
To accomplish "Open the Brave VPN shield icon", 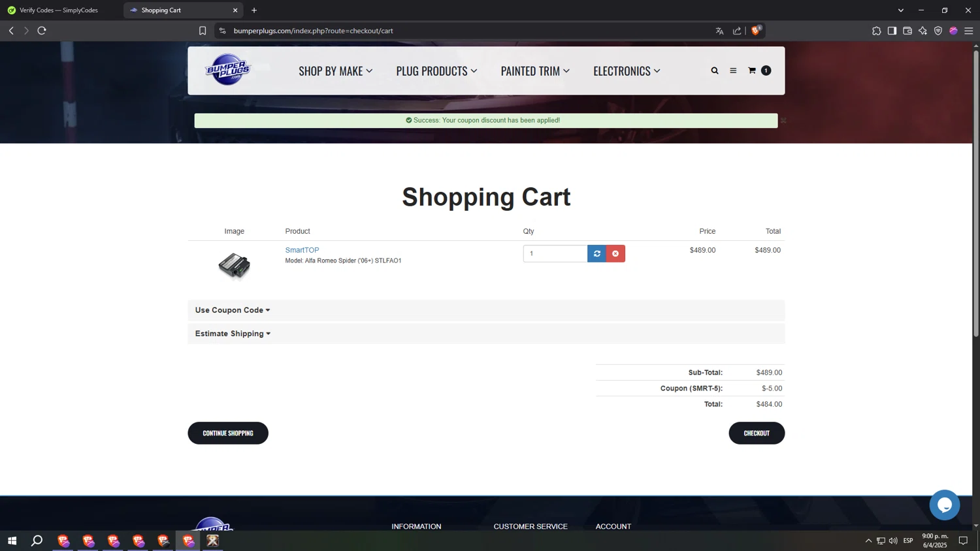I will (x=938, y=31).
